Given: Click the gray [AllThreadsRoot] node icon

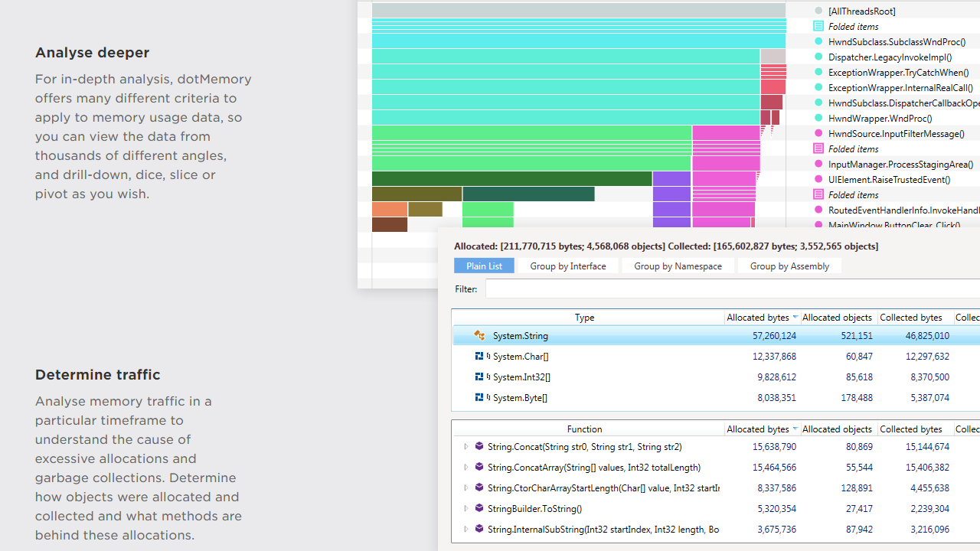Looking at the screenshot, I should 818,11.
